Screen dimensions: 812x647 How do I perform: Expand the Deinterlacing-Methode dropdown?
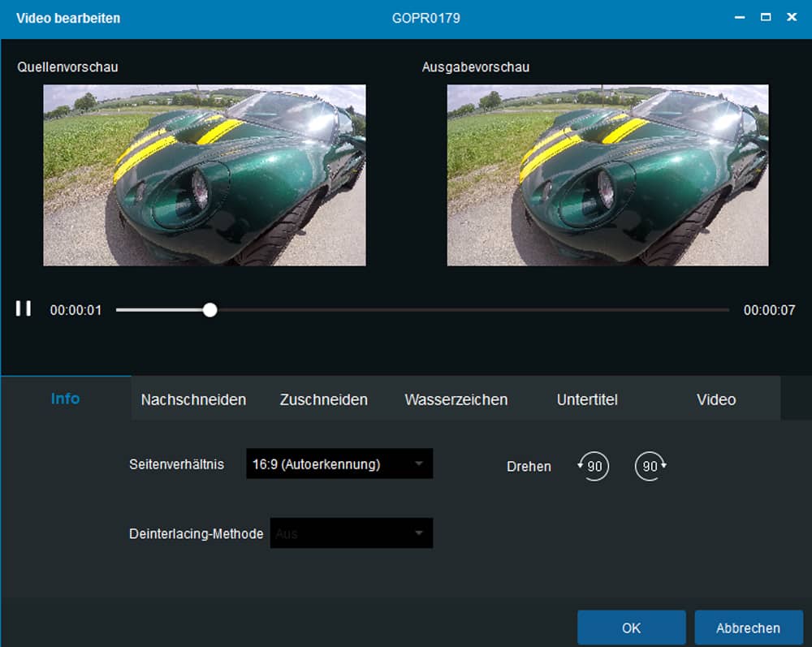pos(351,533)
